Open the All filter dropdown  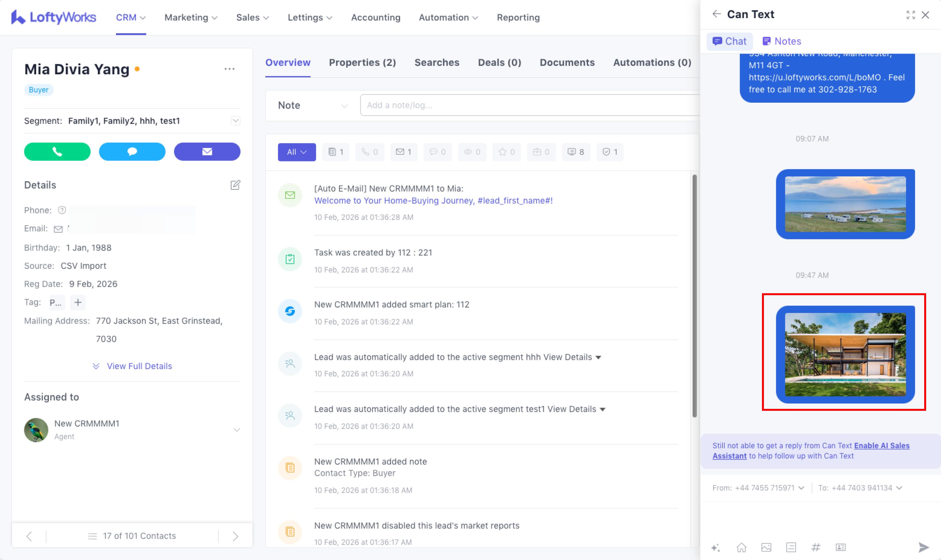(x=297, y=152)
